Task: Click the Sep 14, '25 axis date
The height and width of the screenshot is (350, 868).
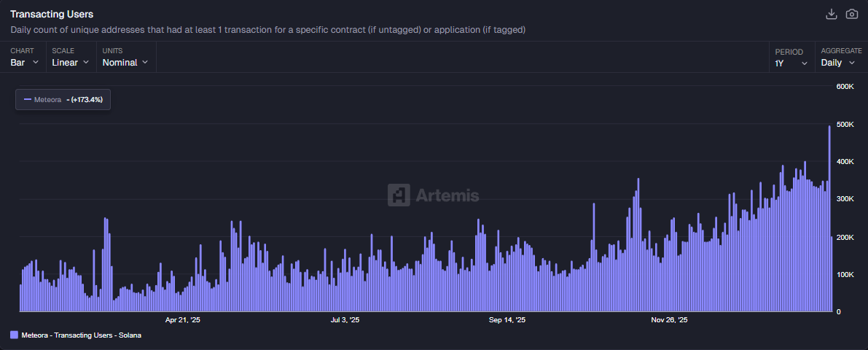Action: pos(508,320)
